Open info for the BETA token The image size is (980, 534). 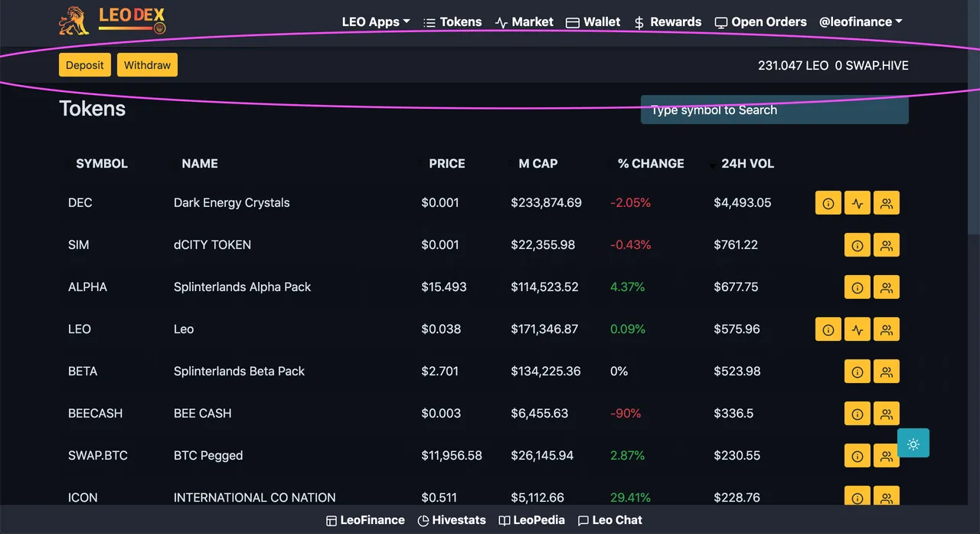pyautogui.click(x=857, y=372)
